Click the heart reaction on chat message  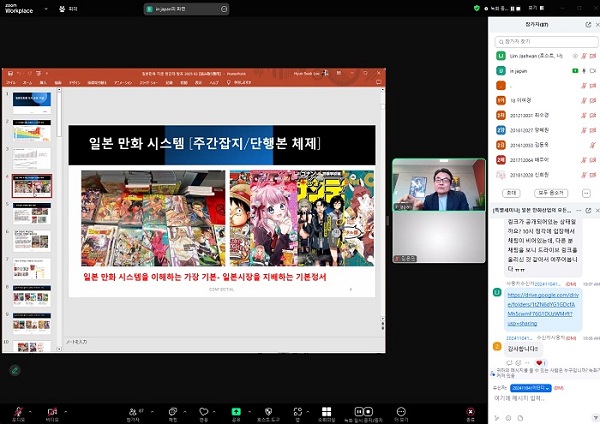(x=541, y=363)
